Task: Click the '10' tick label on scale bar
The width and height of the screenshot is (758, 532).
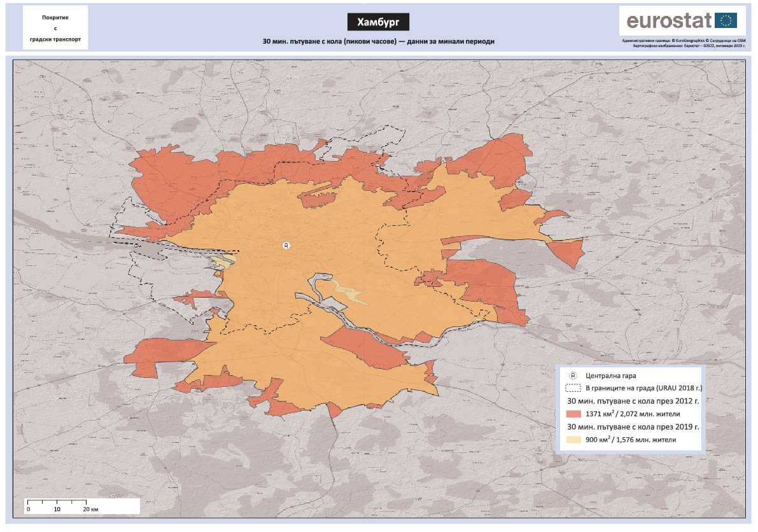Action: pyautogui.click(x=57, y=510)
